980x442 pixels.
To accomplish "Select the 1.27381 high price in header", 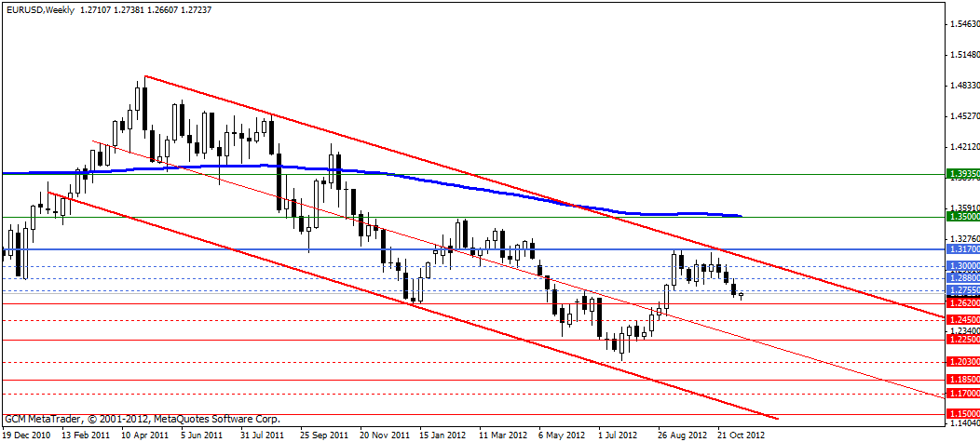I will (x=129, y=10).
